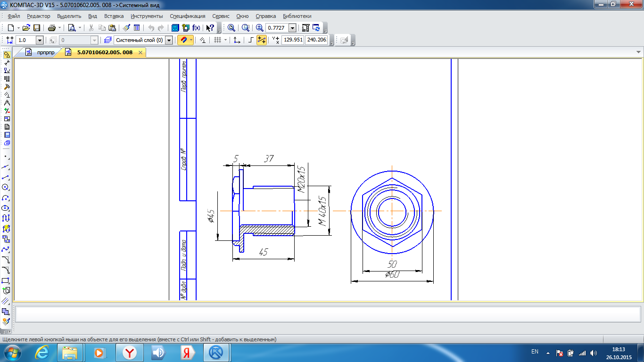
Task: Click the X coordinate field showing 129.951
Action: click(292, 40)
